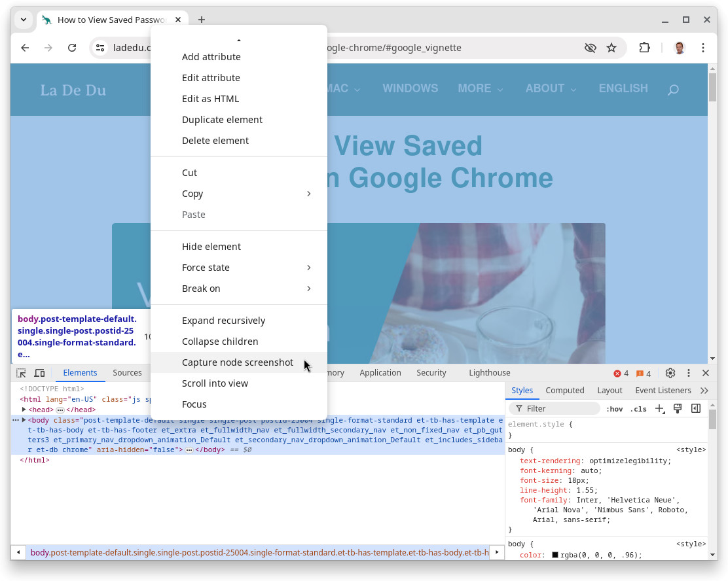Open the color swatch for body color
The image size is (728, 581).
(x=555, y=555)
